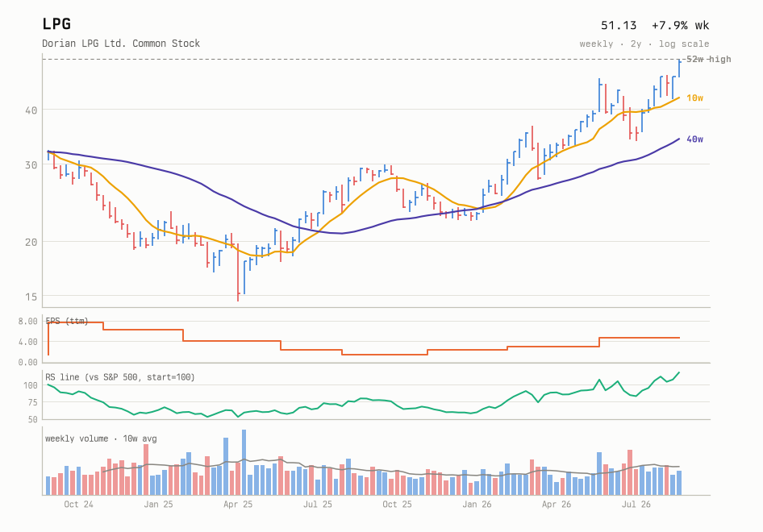Click the 40 price axis label

(31, 110)
